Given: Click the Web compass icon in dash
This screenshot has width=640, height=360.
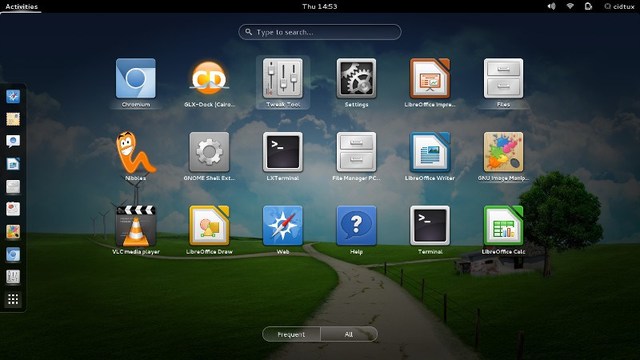Looking at the screenshot, I should click(13, 96).
